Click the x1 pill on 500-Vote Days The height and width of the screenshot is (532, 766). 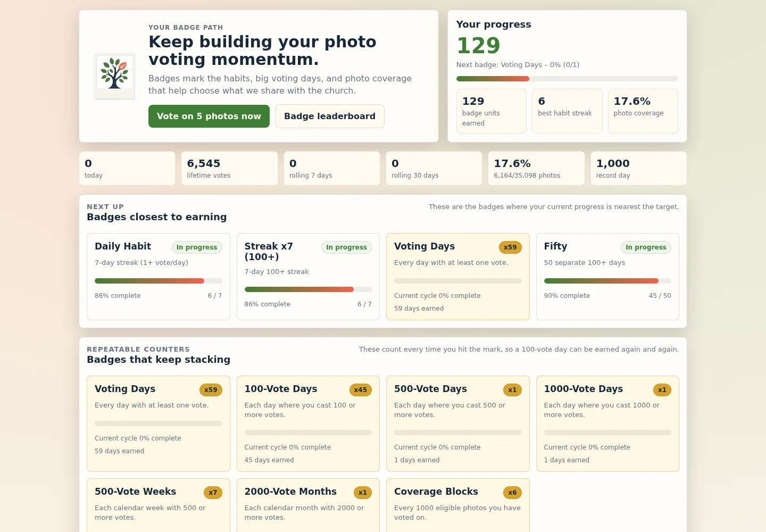512,390
